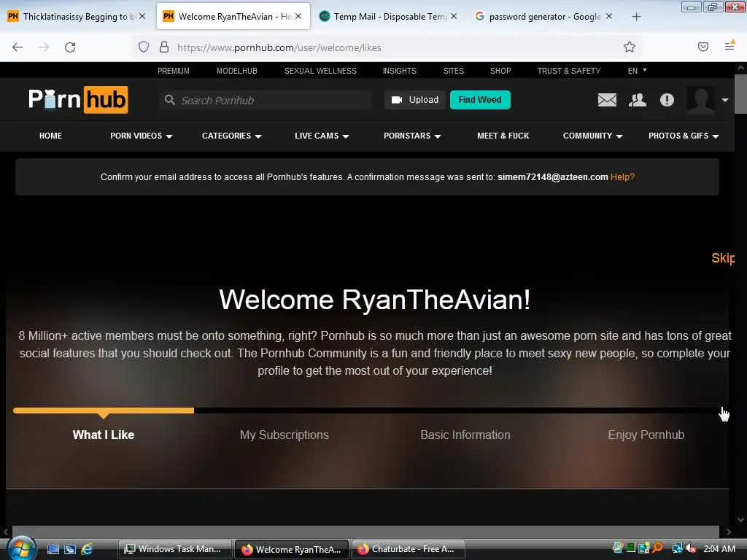Close the password generator Google tab

[x=609, y=16]
